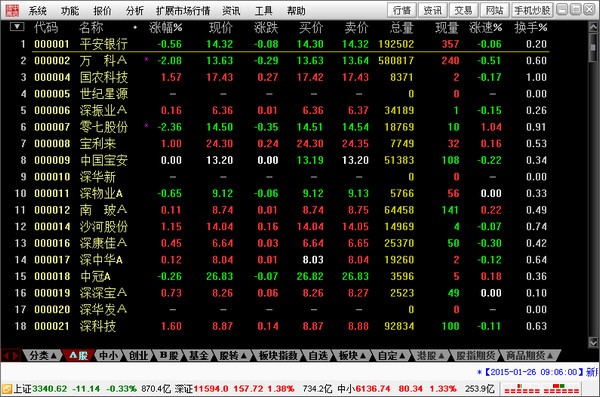The width and height of the screenshot is (600, 397).
Task: Click the 交易 button
Action: coord(463,10)
